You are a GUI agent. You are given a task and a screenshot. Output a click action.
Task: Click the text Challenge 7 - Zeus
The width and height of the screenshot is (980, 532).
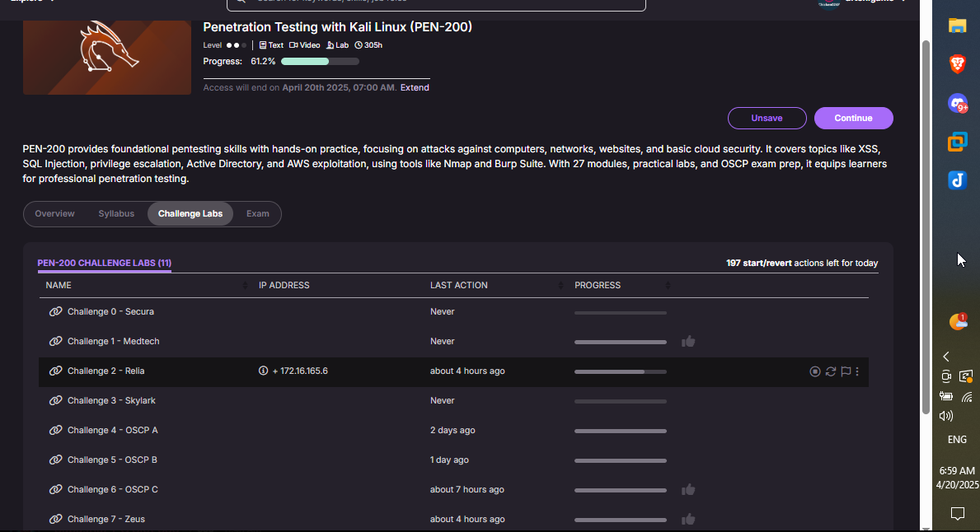coord(106,519)
